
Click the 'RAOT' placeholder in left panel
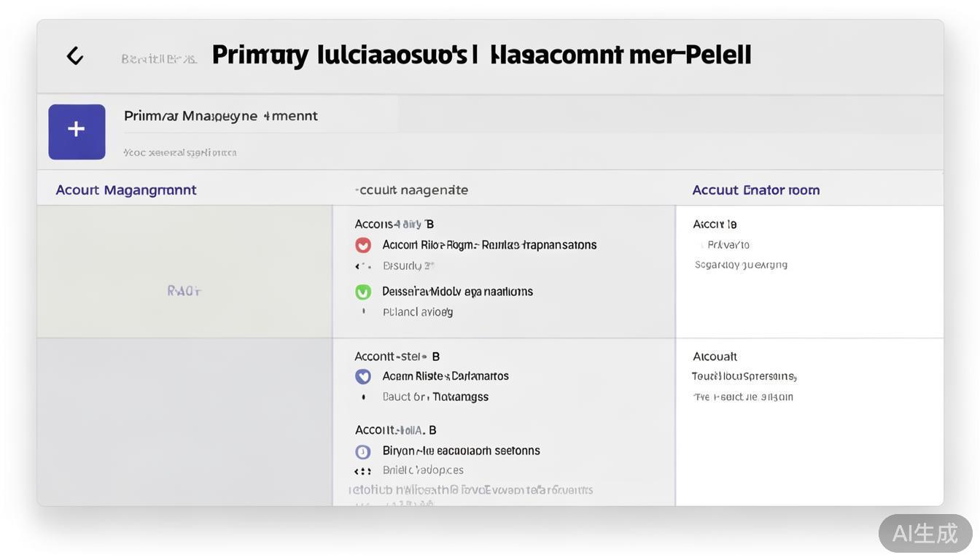(x=184, y=291)
